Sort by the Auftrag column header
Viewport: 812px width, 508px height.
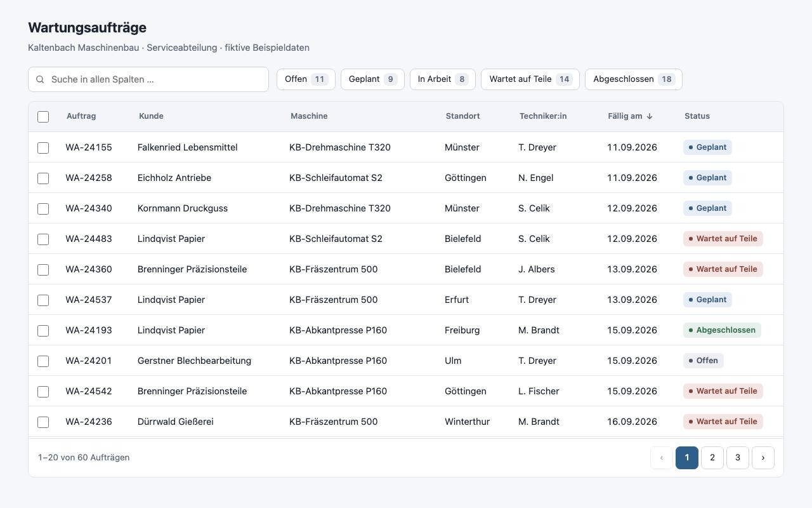81,116
